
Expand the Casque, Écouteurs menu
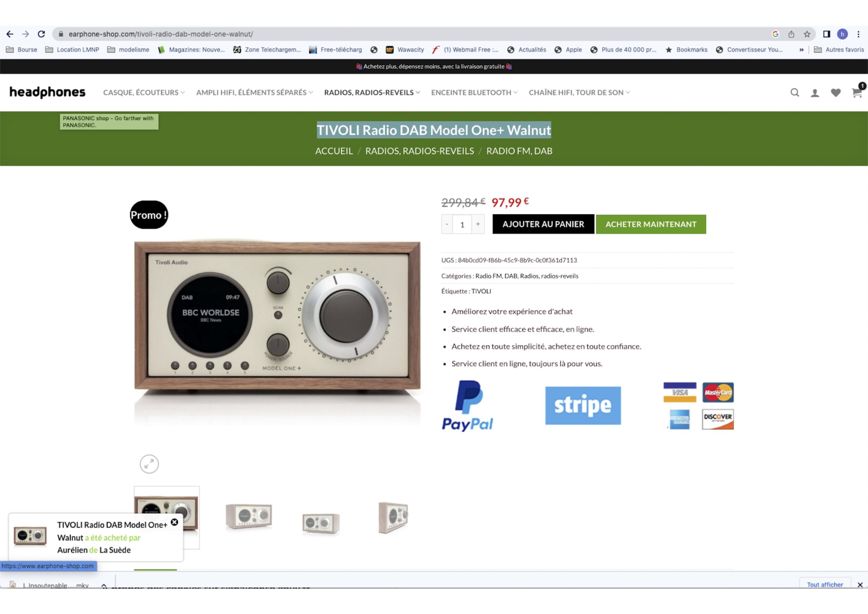tap(144, 93)
